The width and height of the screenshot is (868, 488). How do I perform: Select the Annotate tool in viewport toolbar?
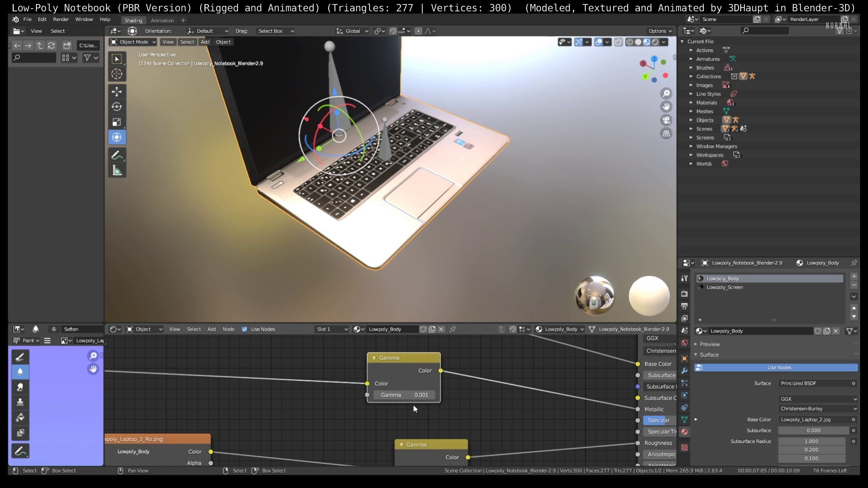coord(117,155)
